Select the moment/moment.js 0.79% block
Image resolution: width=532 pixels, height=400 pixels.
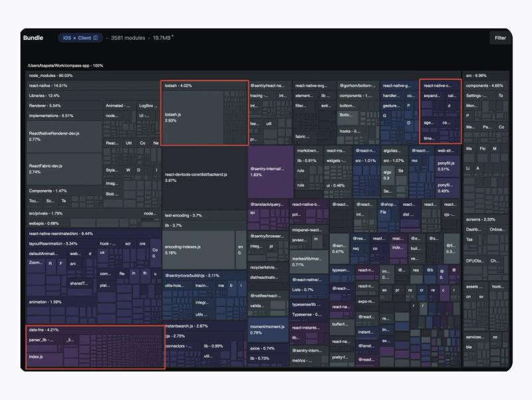pyautogui.click(x=268, y=330)
